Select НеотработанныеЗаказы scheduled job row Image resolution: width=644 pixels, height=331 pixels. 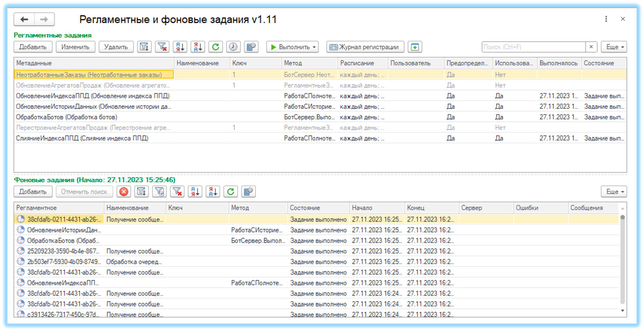(x=320, y=75)
